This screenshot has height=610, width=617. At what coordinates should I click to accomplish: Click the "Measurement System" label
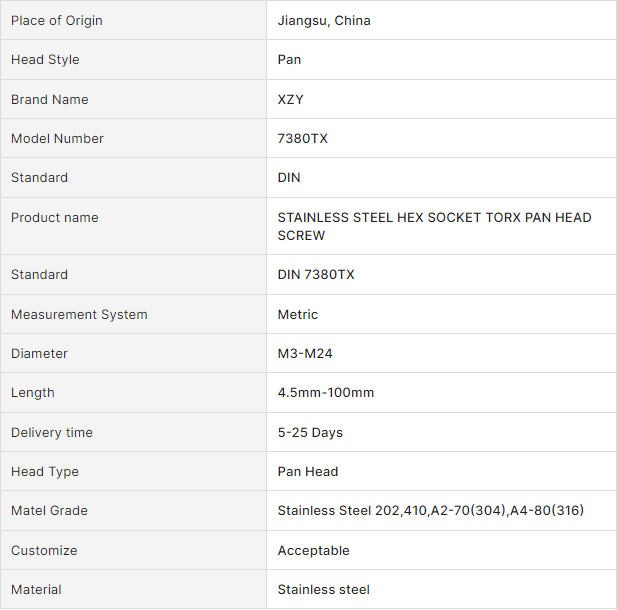tap(79, 315)
